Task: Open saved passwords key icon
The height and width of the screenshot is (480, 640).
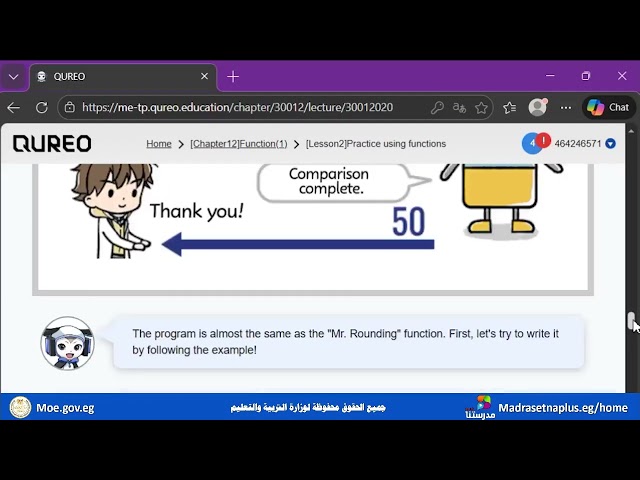Action: coord(437,108)
